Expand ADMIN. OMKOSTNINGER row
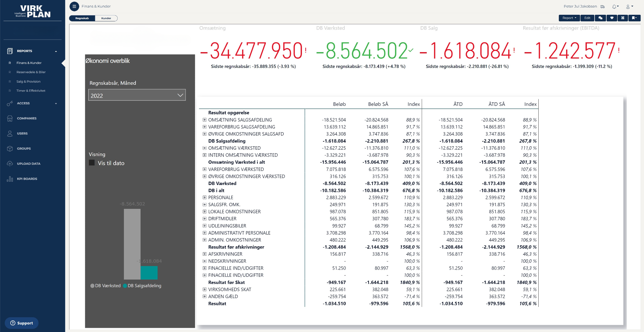Screen dimensions: 644x332 204,240
